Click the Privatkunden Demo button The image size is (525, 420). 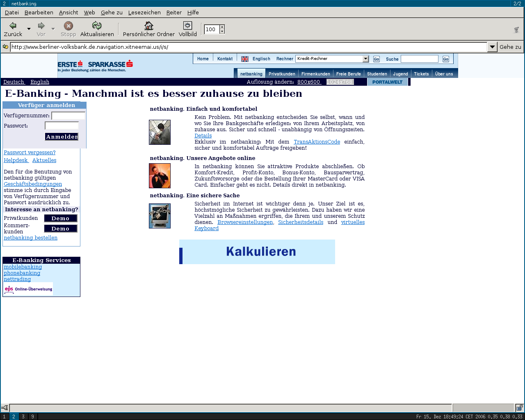pos(60,218)
